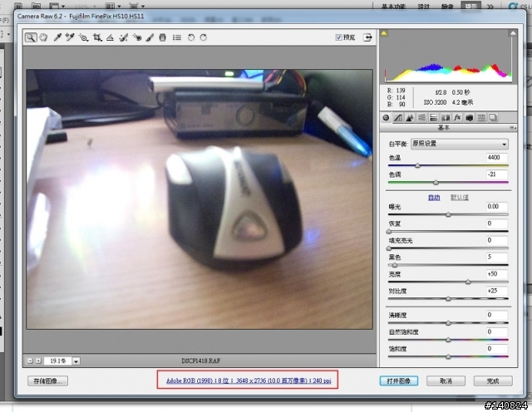Select the Spot Removal tool
The width and height of the screenshot is (532, 412).
[x=124, y=37]
